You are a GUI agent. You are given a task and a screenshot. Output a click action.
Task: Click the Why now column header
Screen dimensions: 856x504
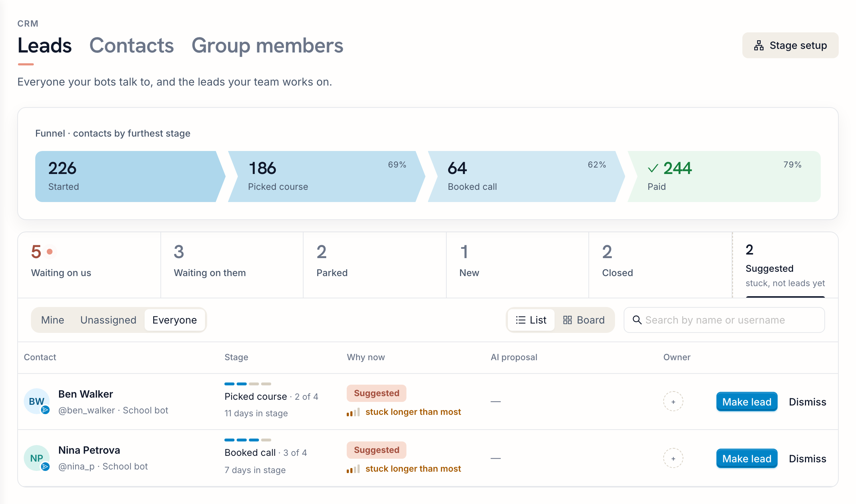pos(366,357)
